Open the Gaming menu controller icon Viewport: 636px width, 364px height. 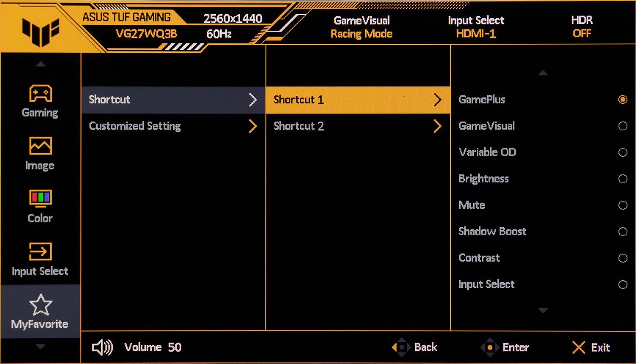pos(40,93)
